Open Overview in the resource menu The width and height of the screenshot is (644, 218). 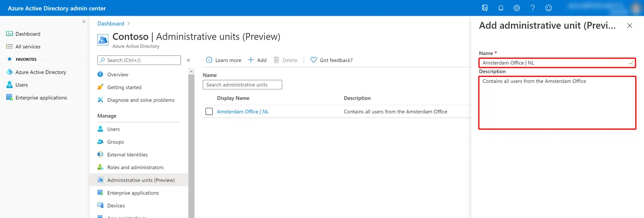[x=118, y=74]
